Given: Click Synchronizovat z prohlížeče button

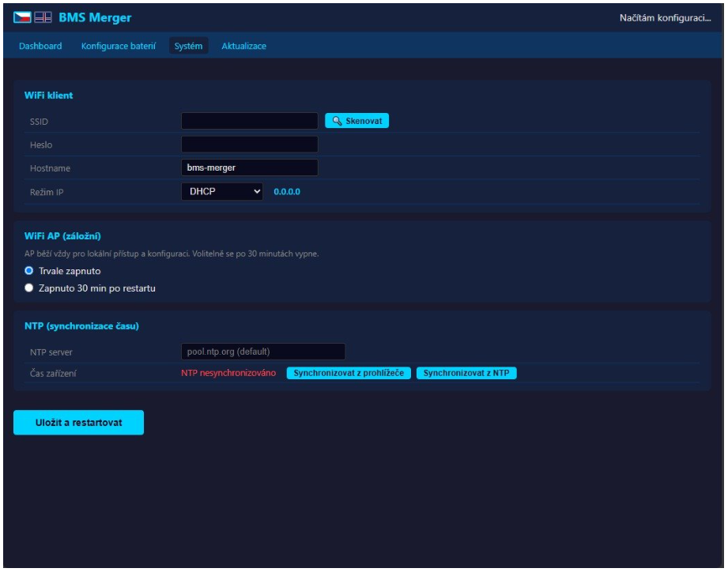Looking at the screenshot, I should click(349, 373).
